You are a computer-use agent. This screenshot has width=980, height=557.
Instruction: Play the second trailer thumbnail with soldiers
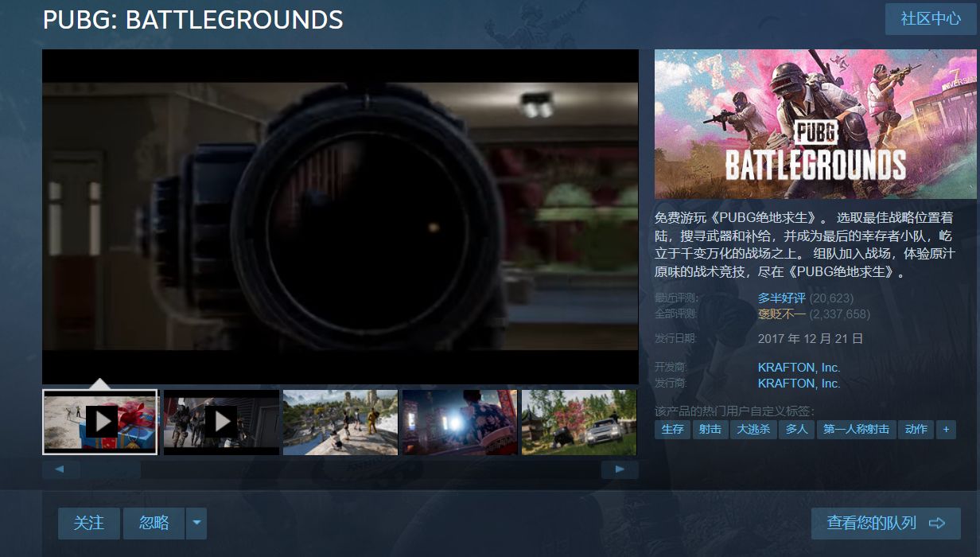click(x=221, y=422)
